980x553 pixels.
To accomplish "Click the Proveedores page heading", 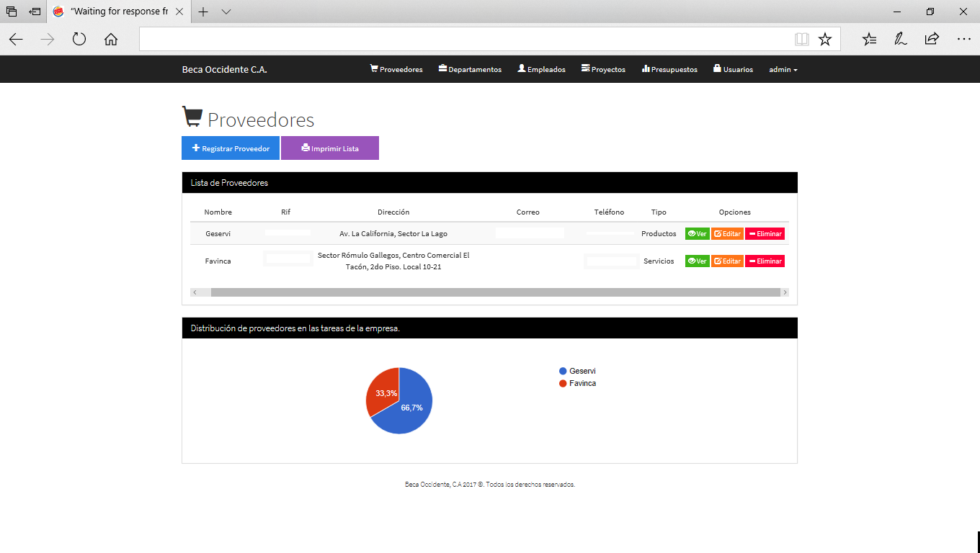I will click(249, 119).
